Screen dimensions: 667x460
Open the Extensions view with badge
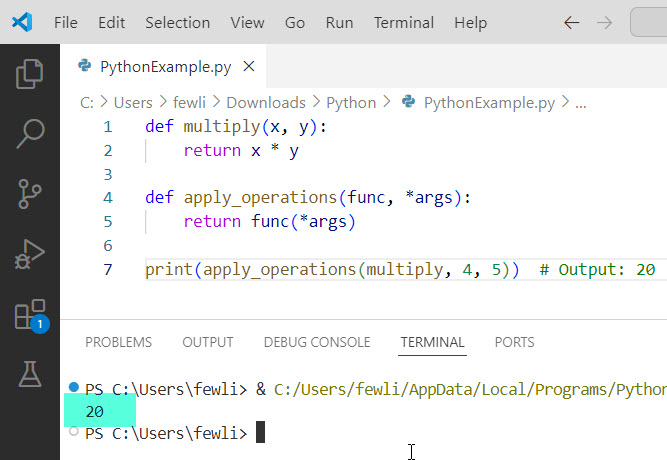pos(31,316)
